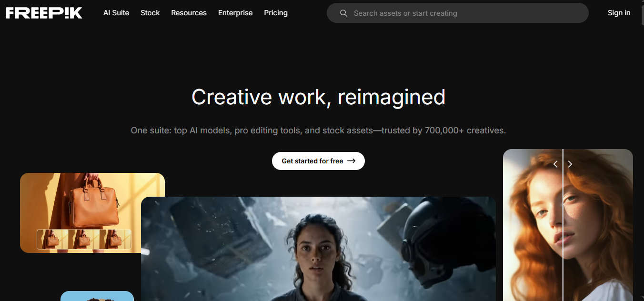This screenshot has height=301, width=644.
Task: Open the Stock menu
Action: pos(150,13)
